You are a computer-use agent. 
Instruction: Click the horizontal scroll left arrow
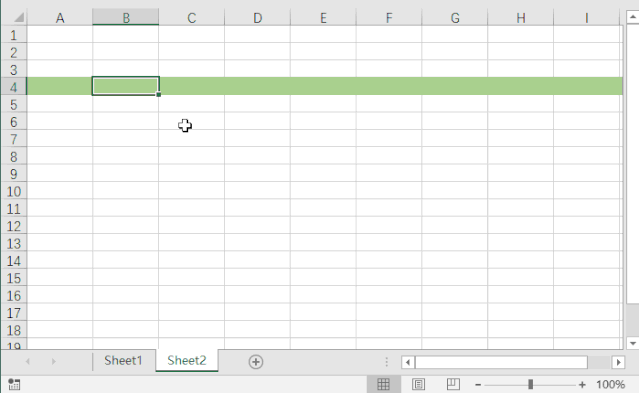408,362
